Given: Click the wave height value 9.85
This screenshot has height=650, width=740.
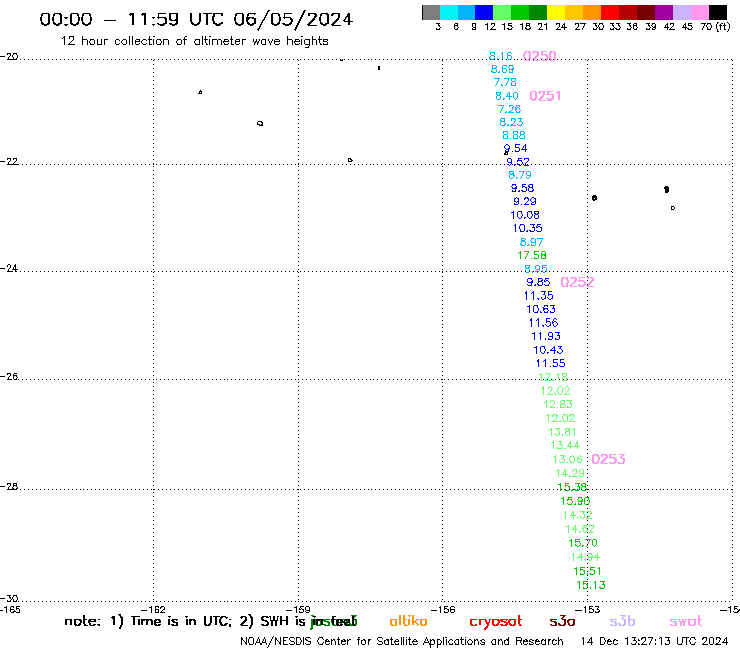Looking at the screenshot, I should (538, 282).
